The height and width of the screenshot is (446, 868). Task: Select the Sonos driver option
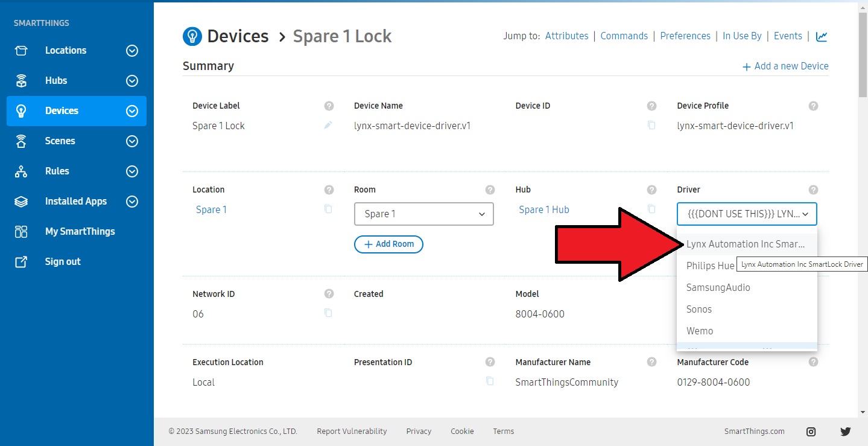747,310
